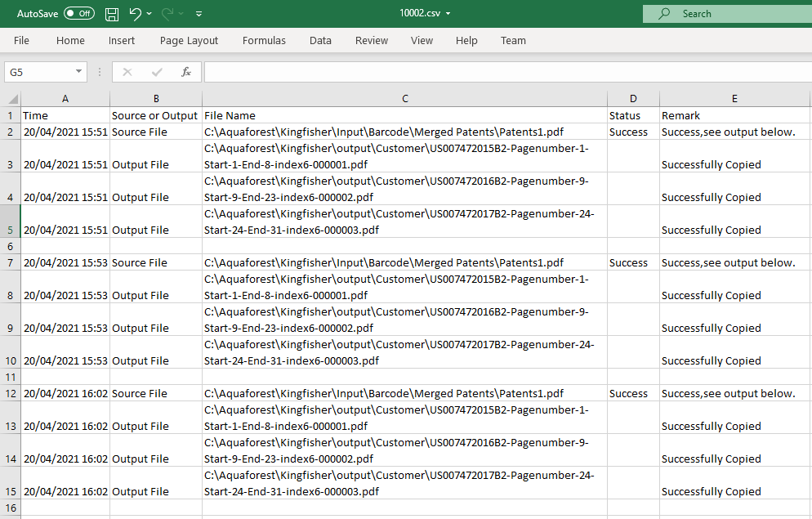Click the Save icon on Quick Access Toolbar
Image resolution: width=812 pixels, height=519 pixels.
(x=111, y=13)
